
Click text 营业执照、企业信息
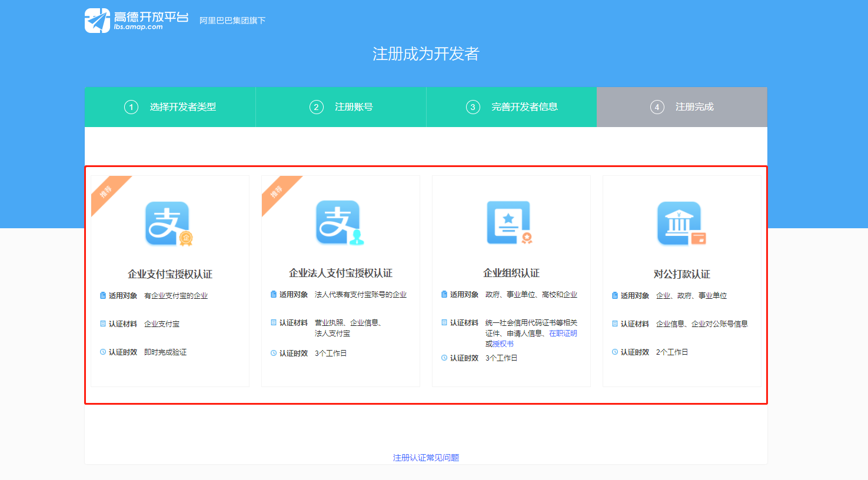(347, 323)
